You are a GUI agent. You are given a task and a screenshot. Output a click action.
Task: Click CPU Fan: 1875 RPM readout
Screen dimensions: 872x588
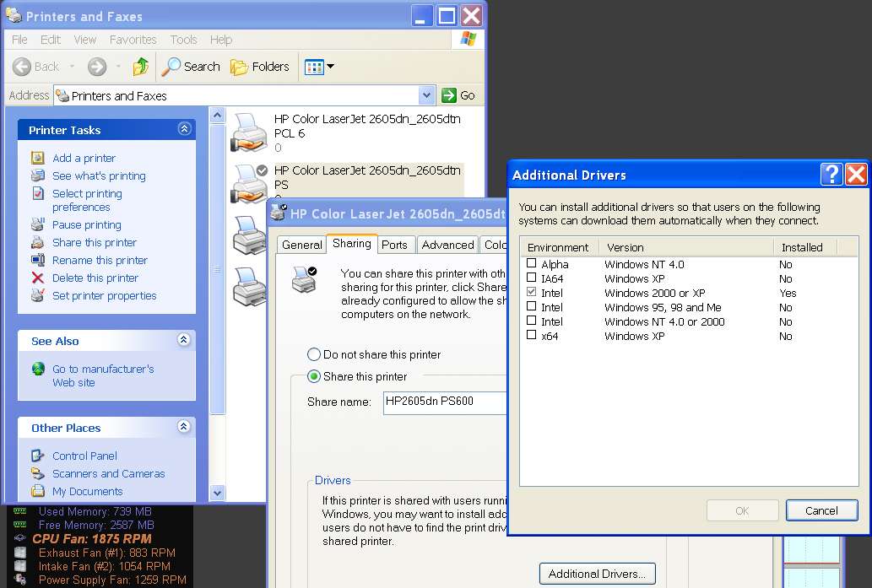coord(92,538)
